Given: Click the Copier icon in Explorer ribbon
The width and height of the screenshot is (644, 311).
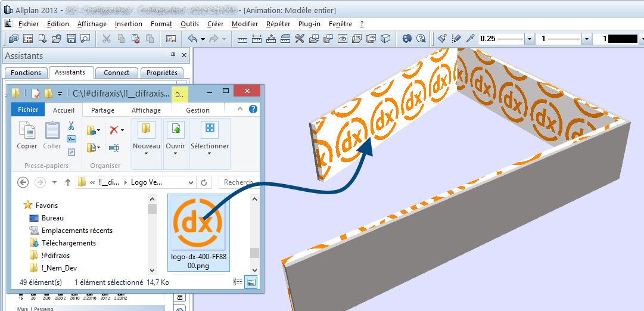Looking at the screenshot, I should pos(27,136).
